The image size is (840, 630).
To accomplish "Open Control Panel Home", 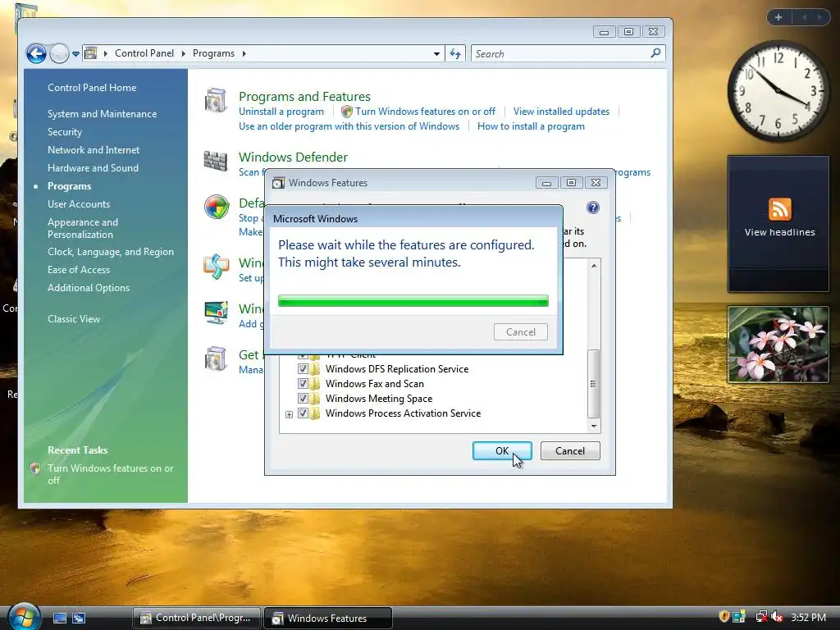I will point(92,87).
